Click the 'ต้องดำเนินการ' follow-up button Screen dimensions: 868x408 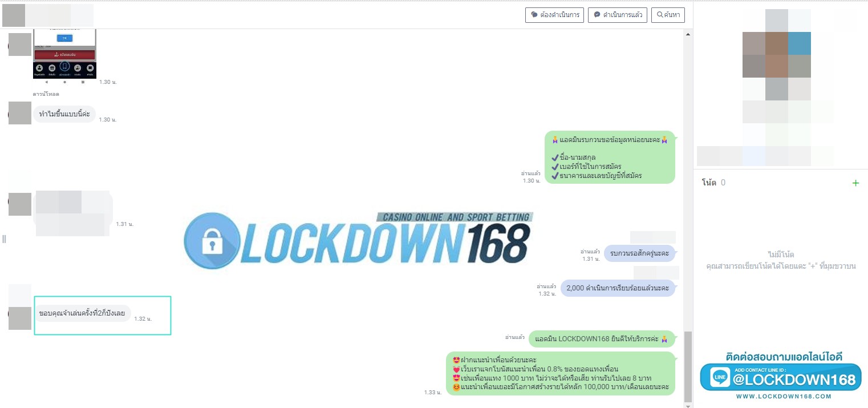(x=554, y=15)
